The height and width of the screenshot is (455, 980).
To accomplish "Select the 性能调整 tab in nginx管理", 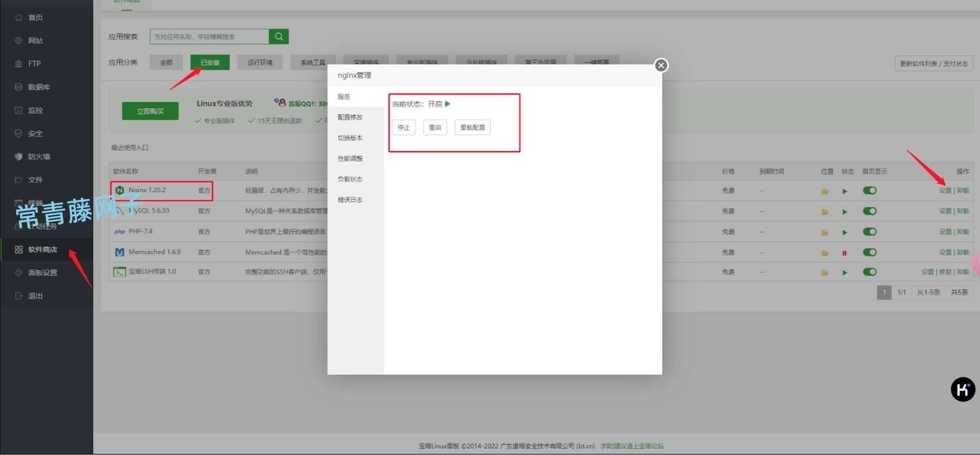I will pos(356,158).
